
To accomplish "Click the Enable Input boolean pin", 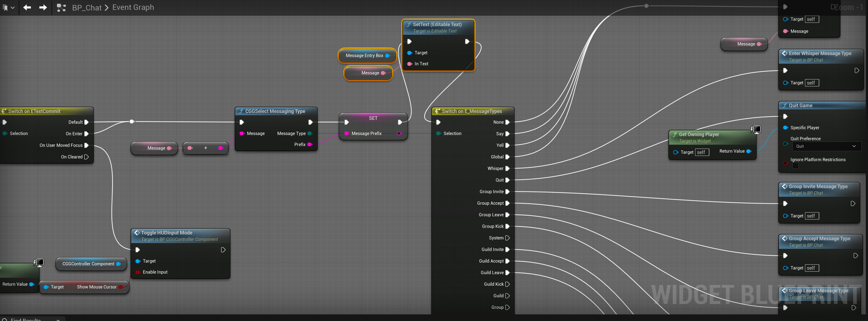I will tap(137, 272).
